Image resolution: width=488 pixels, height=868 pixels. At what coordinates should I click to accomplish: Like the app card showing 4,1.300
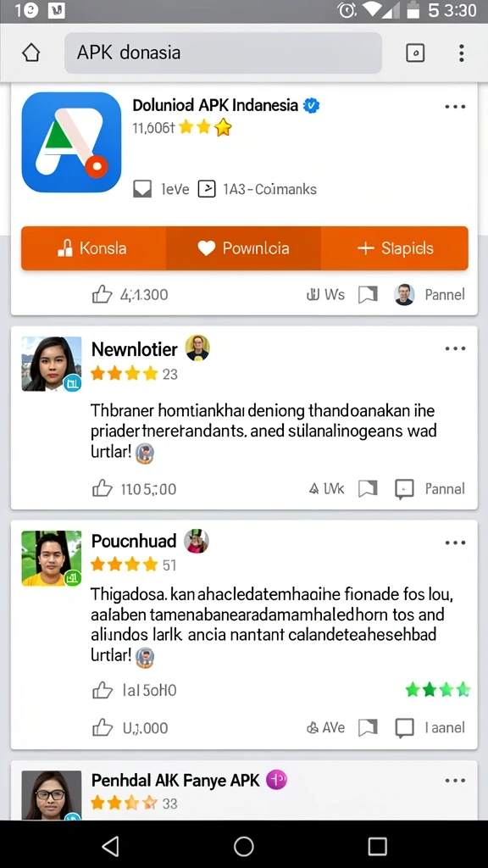103,294
